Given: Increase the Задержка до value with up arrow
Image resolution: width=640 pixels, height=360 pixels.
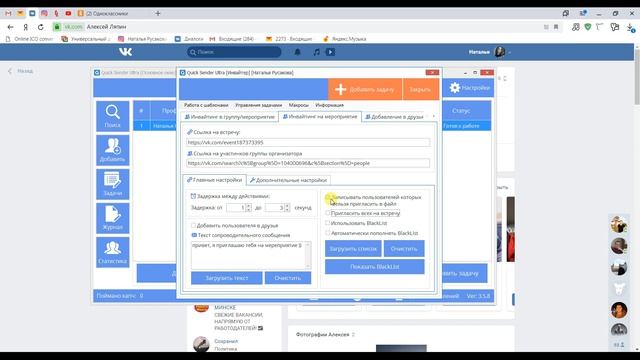Looking at the screenshot, I should click(287, 206).
